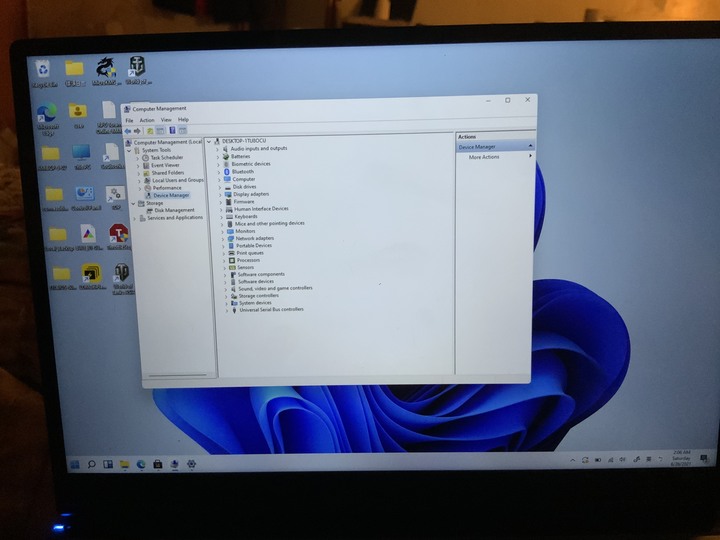Click the Processors category icon
The image size is (720, 540).
pos(232,260)
